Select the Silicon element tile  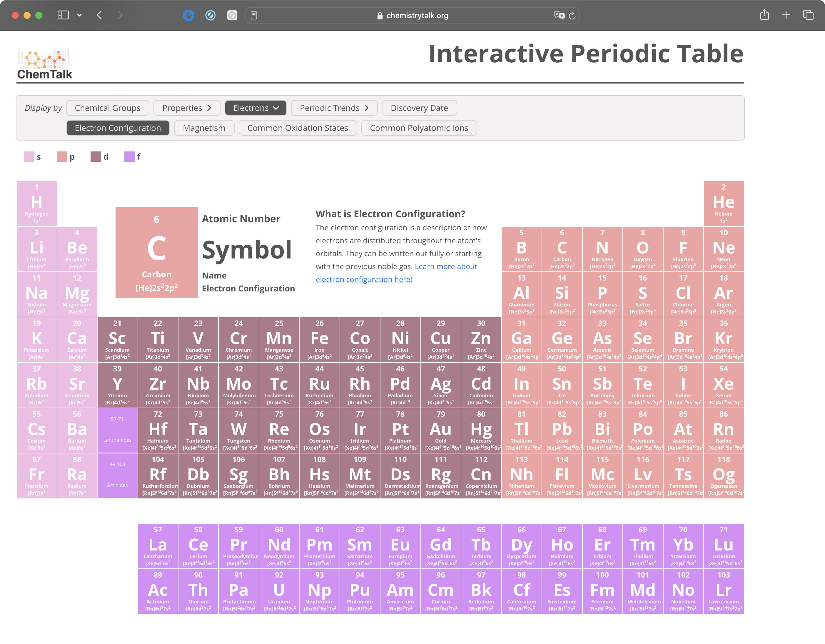[x=562, y=294]
